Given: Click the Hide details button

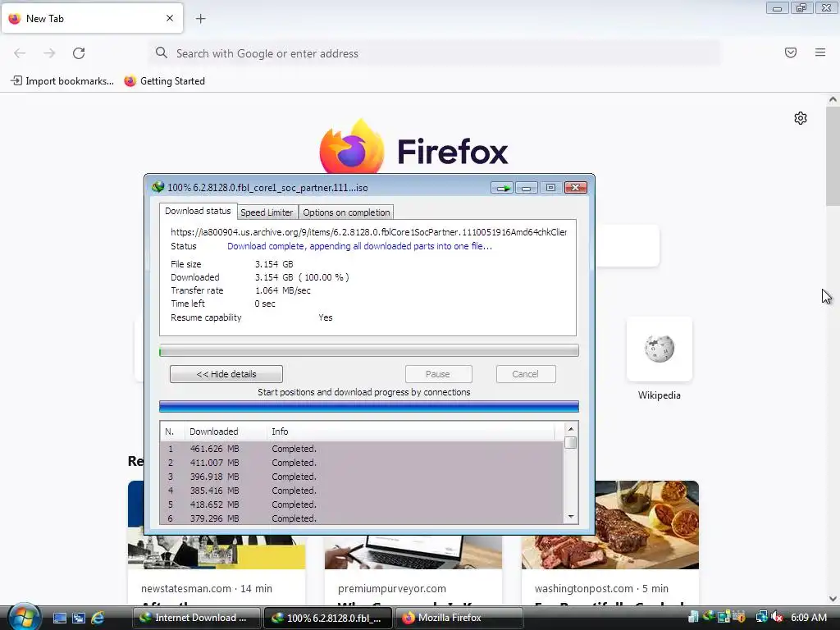Looking at the screenshot, I should click(x=226, y=374).
